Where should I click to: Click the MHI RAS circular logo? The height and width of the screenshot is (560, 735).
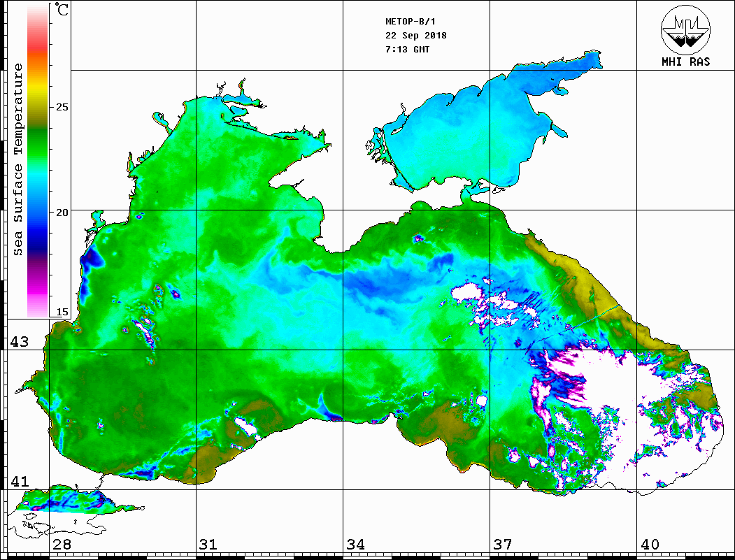click(686, 29)
